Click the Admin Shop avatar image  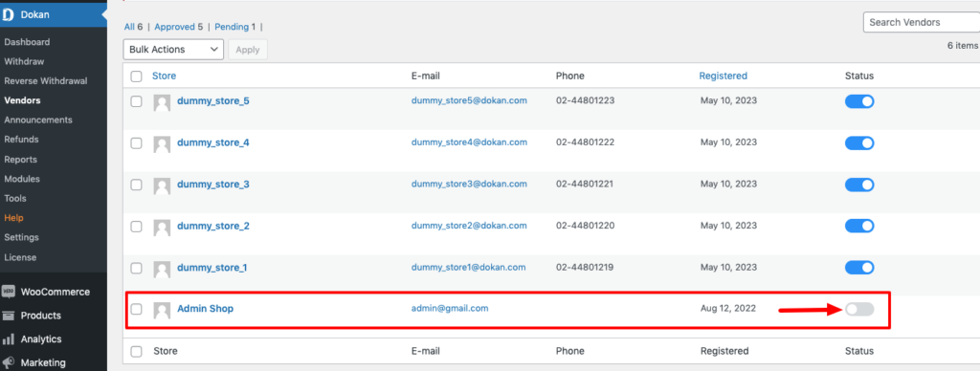(x=162, y=311)
